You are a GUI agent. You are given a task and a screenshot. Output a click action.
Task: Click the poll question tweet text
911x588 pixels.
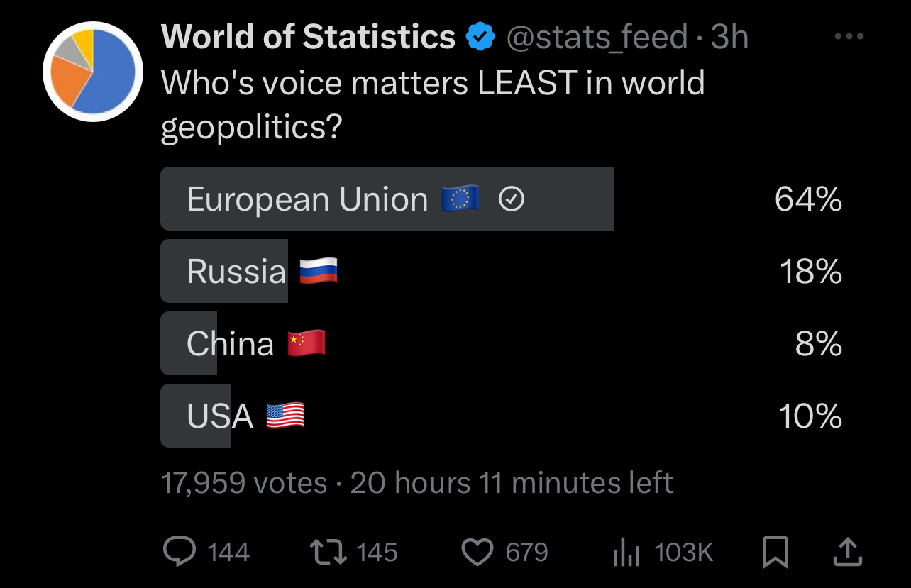coord(433,104)
